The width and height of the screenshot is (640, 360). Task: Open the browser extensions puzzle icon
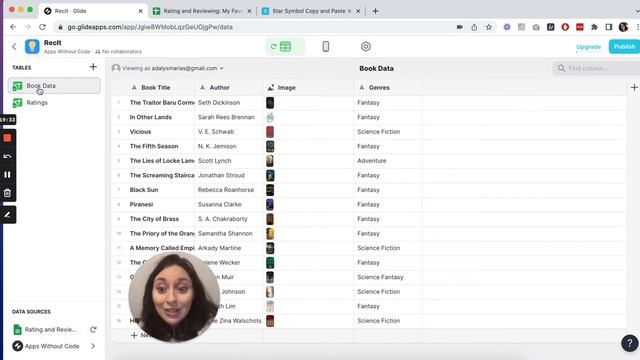(594, 27)
